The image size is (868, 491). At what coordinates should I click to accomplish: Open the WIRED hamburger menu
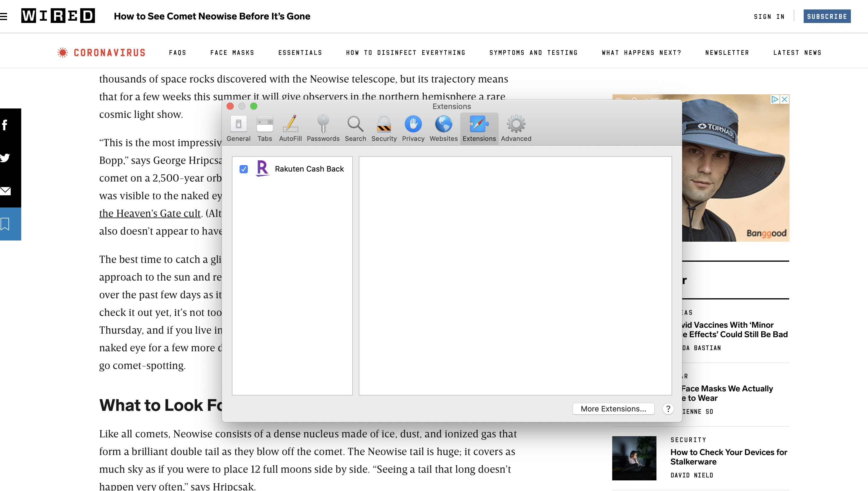click(4, 16)
